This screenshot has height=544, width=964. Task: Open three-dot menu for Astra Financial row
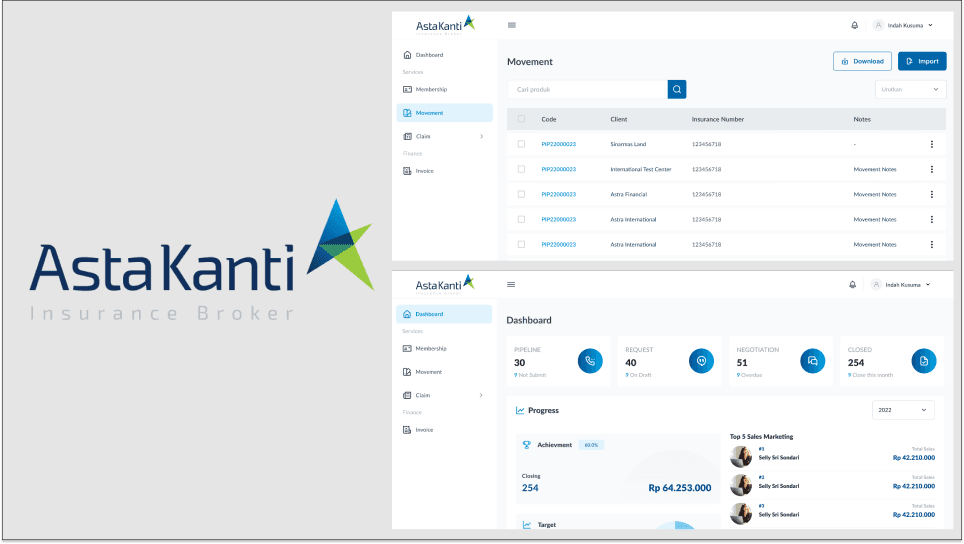(x=932, y=194)
